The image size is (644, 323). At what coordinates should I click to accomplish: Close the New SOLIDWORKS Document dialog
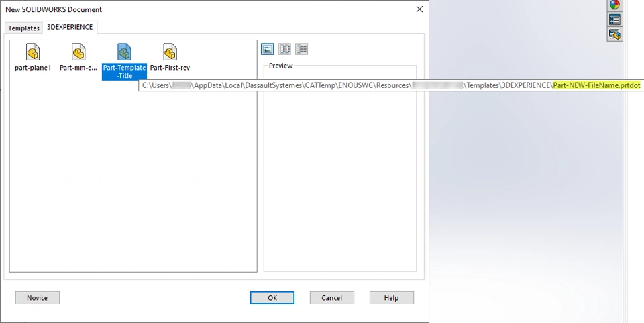[419, 9]
